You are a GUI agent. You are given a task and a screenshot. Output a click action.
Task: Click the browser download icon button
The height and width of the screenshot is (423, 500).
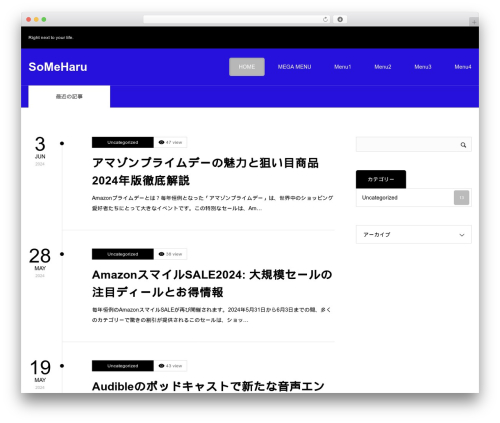click(340, 19)
